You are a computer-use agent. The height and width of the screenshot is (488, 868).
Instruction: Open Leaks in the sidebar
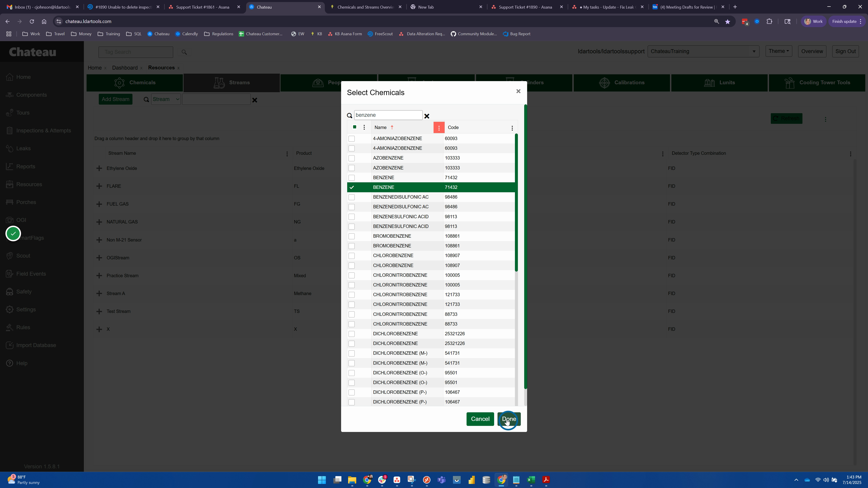click(x=23, y=148)
